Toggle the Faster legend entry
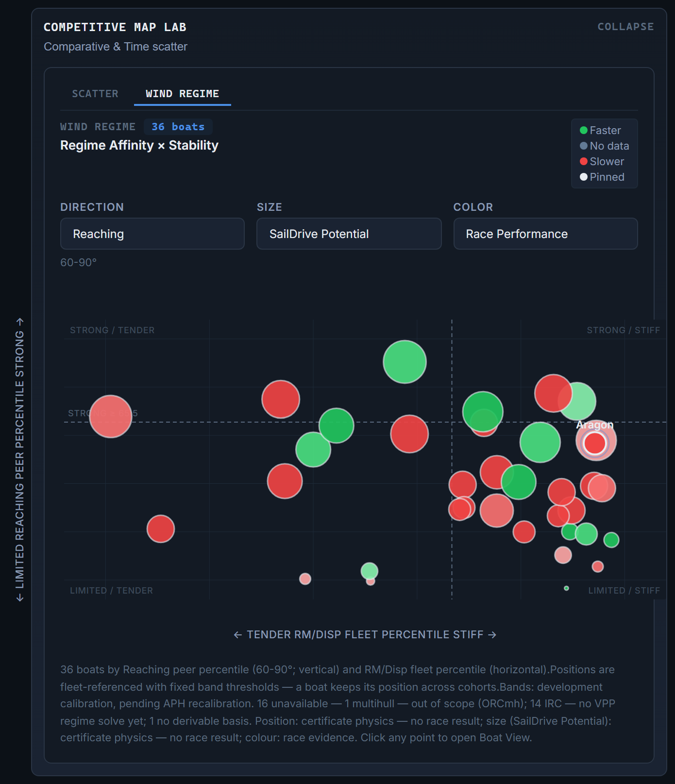Viewport: 675px width, 784px height. [x=600, y=130]
